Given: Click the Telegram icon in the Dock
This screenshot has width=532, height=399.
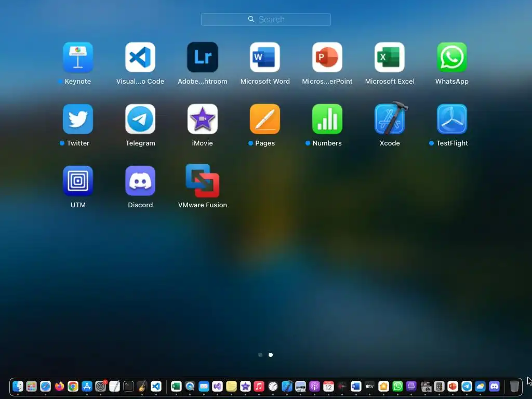Looking at the screenshot, I should pyautogui.click(x=467, y=386).
